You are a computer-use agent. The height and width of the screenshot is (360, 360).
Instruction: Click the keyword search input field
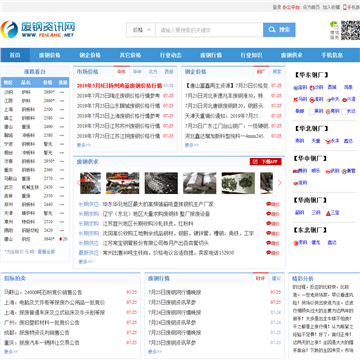[209, 30]
